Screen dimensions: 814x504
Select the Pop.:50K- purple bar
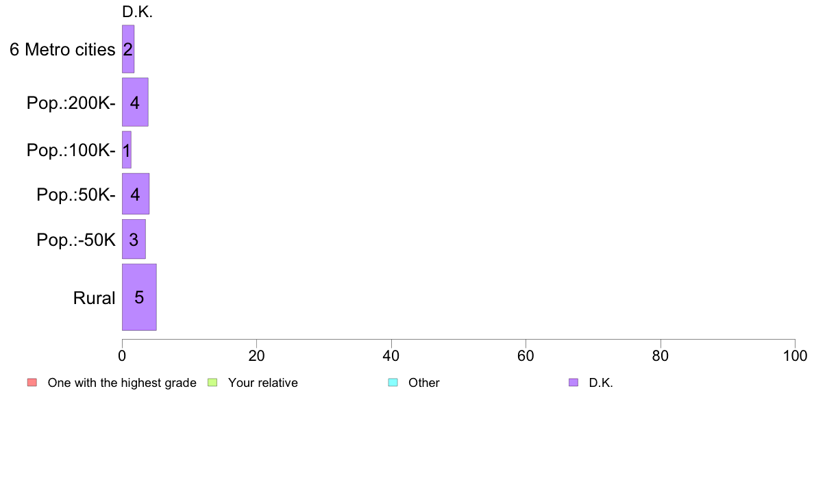click(136, 194)
